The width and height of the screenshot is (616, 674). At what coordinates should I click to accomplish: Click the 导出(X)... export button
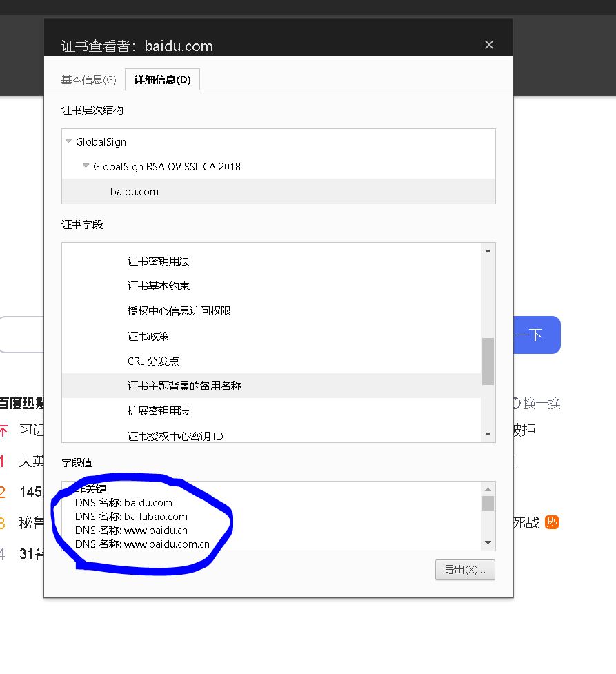click(465, 570)
